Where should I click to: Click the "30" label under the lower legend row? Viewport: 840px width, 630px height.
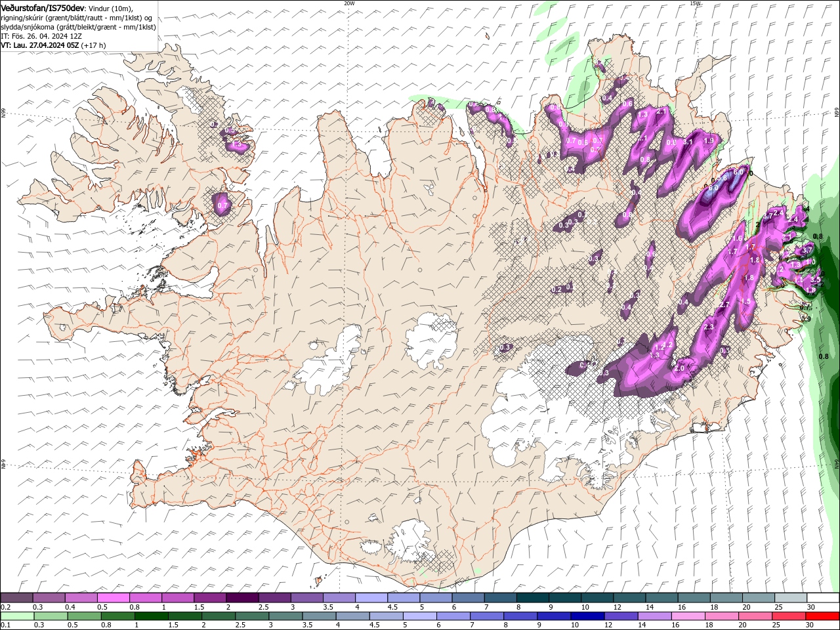(811, 625)
